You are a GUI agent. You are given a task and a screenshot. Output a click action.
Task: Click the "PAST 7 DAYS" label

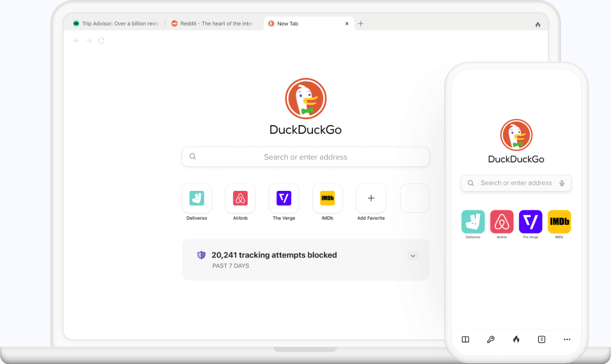(231, 266)
